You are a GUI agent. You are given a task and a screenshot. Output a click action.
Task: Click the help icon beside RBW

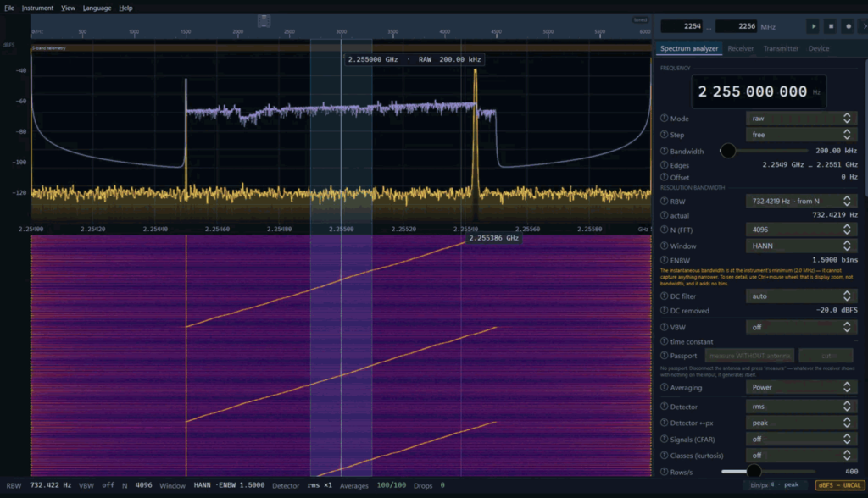coord(664,202)
